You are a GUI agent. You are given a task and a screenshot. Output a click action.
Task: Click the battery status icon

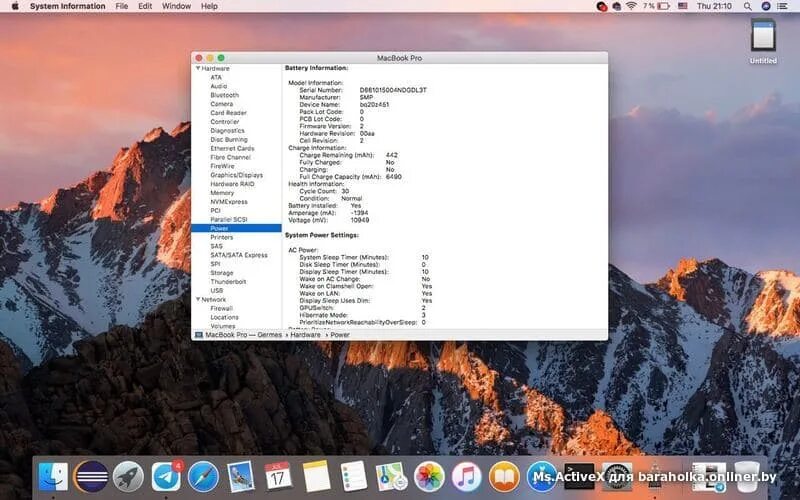(x=663, y=6)
